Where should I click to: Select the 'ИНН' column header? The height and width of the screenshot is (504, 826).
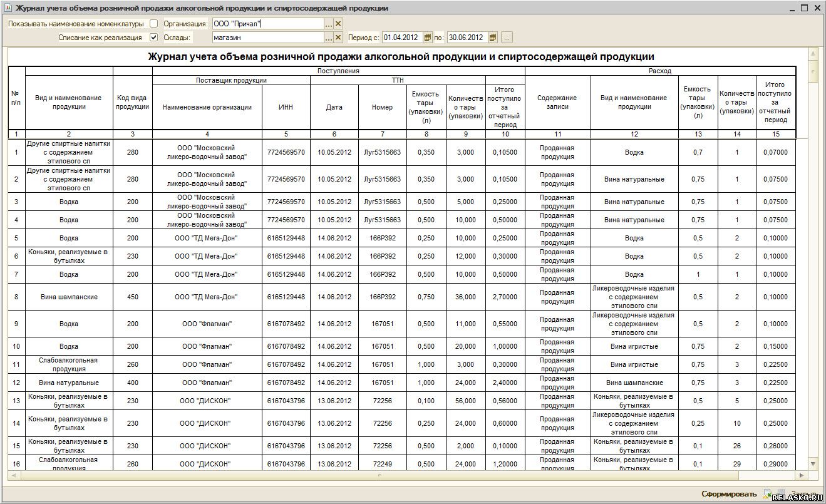286,107
